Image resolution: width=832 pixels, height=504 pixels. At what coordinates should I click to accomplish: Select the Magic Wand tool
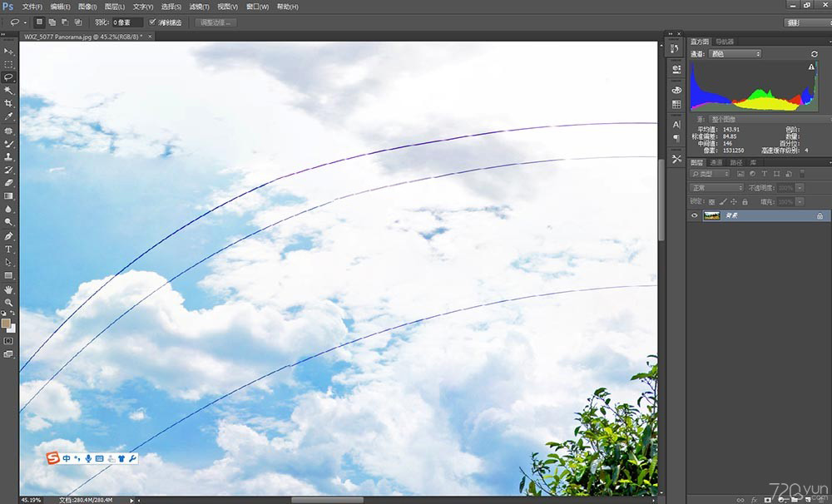click(9, 90)
